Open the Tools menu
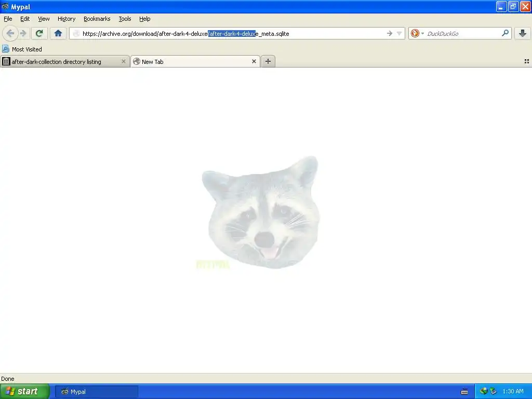 click(125, 19)
